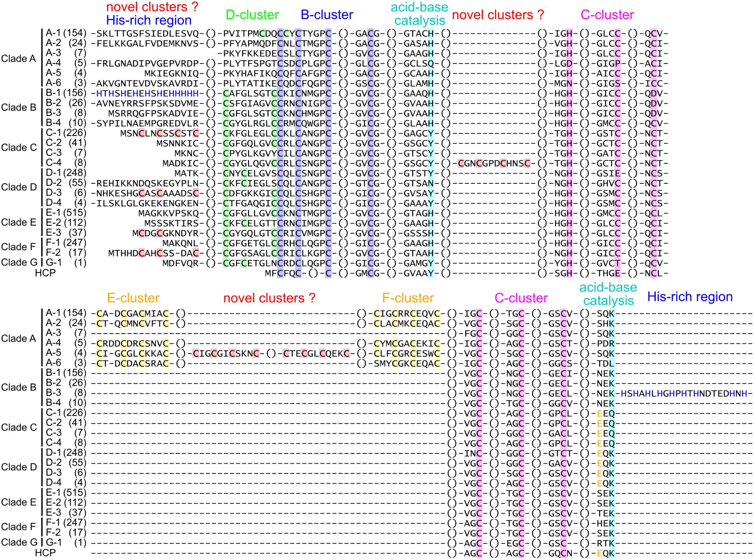Screen dimensions: 754x560
Task: Click the blue B-cluster heading
Action: 327,15
